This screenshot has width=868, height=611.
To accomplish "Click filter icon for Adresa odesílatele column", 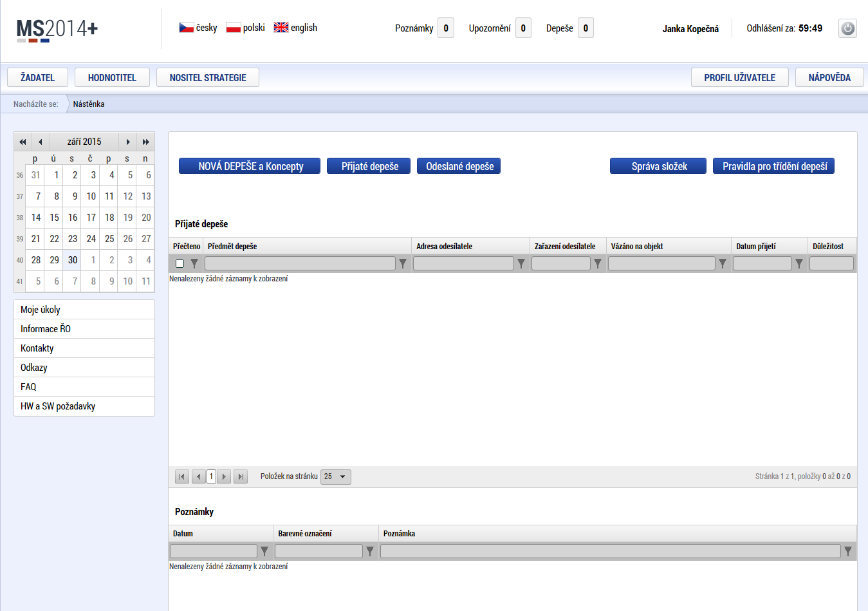I will pyautogui.click(x=521, y=263).
